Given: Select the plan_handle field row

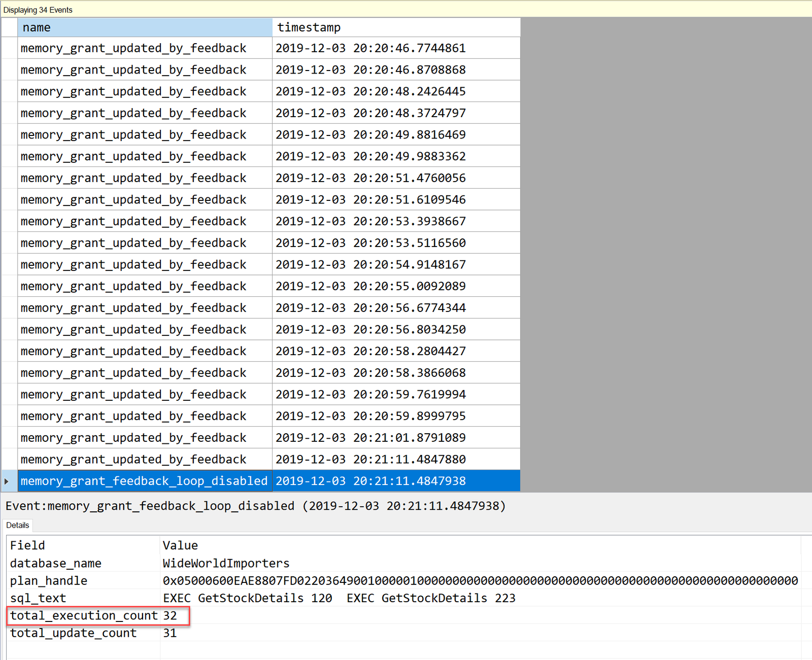Looking at the screenshot, I should coord(404,580).
